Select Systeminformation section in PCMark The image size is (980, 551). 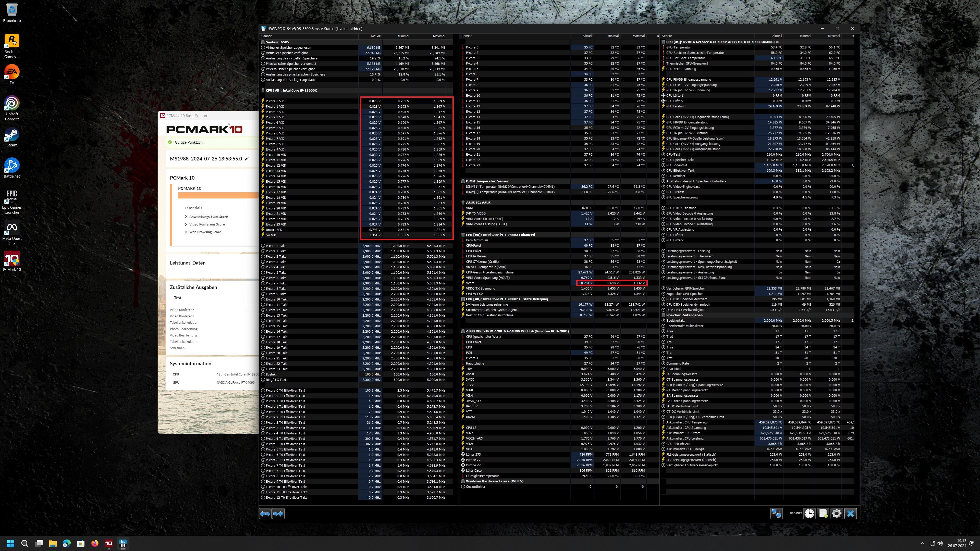190,364
